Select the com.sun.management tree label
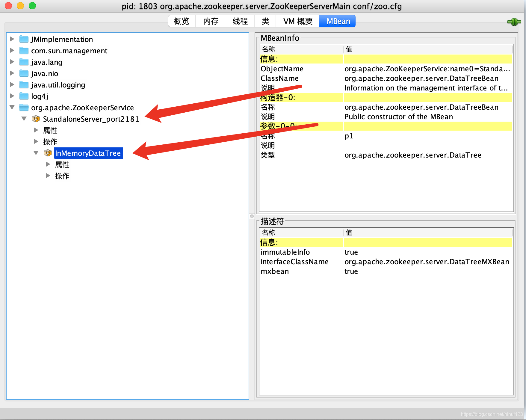 (69, 51)
